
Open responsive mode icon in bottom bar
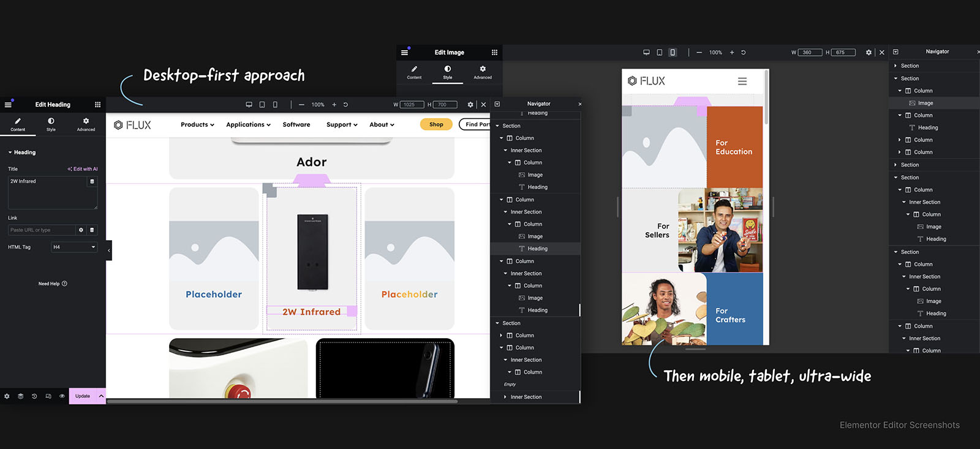48,396
